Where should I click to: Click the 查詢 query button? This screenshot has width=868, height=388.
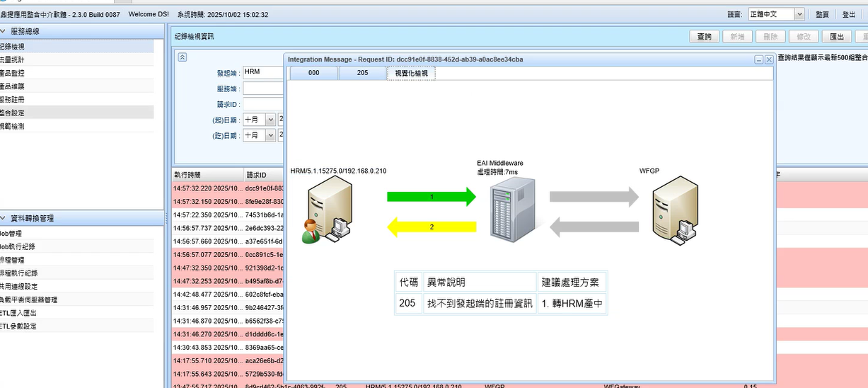click(704, 37)
